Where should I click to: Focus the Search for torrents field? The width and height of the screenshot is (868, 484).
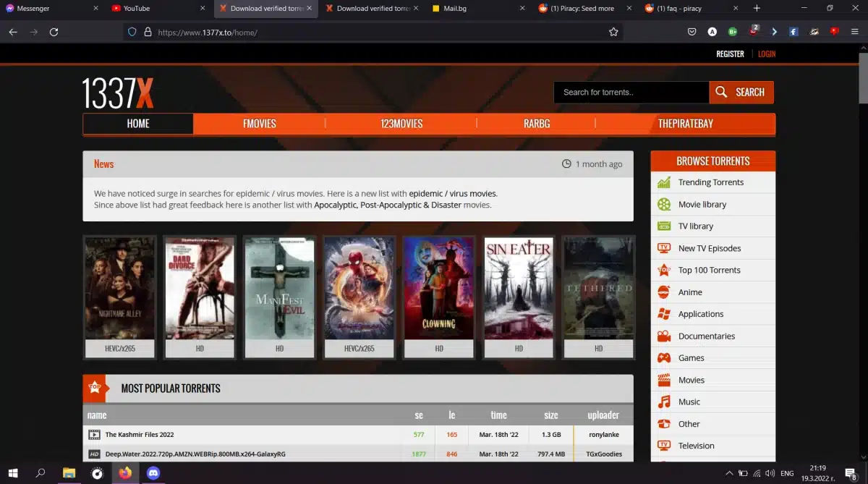click(x=631, y=92)
